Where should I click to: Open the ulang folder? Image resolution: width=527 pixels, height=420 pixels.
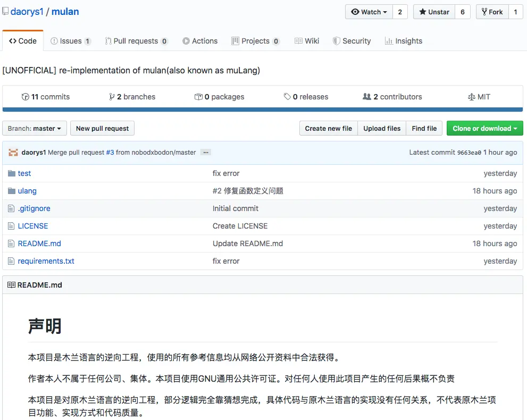tap(27, 191)
